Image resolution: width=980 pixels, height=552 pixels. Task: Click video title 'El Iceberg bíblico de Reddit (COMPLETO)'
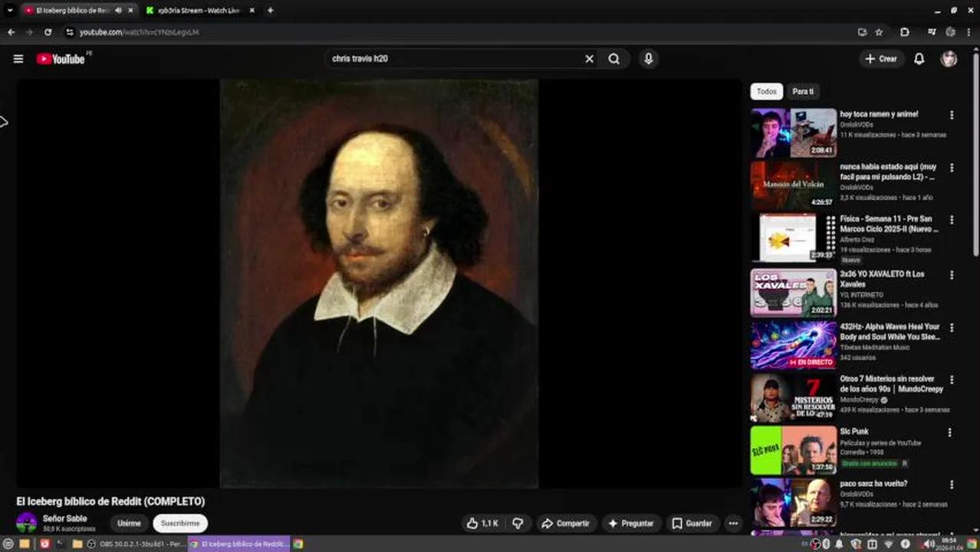coord(111,501)
